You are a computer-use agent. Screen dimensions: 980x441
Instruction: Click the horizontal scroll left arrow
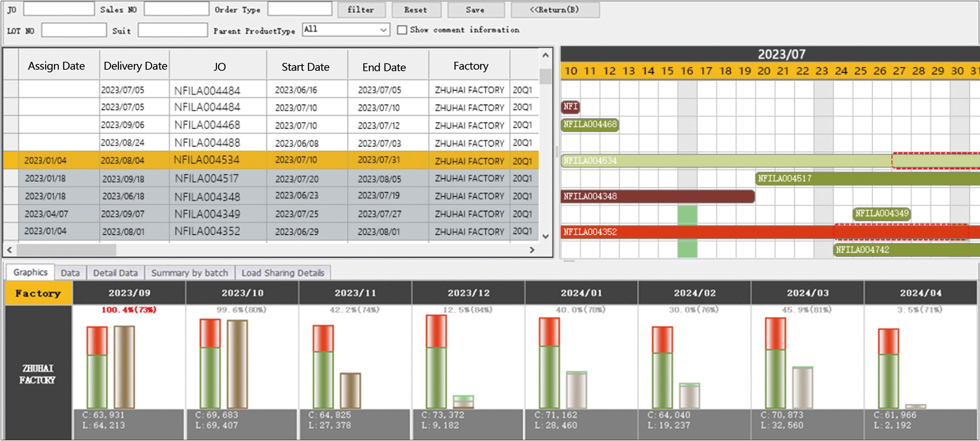(9, 250)
